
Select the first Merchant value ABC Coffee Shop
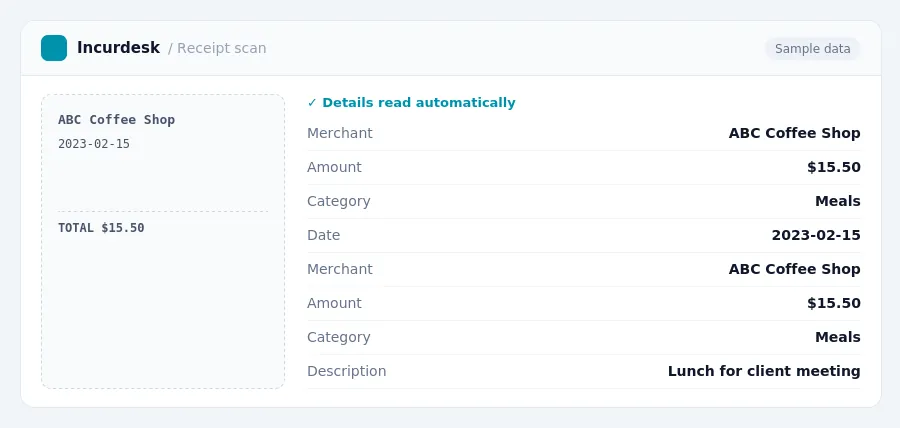coord(794,133)
